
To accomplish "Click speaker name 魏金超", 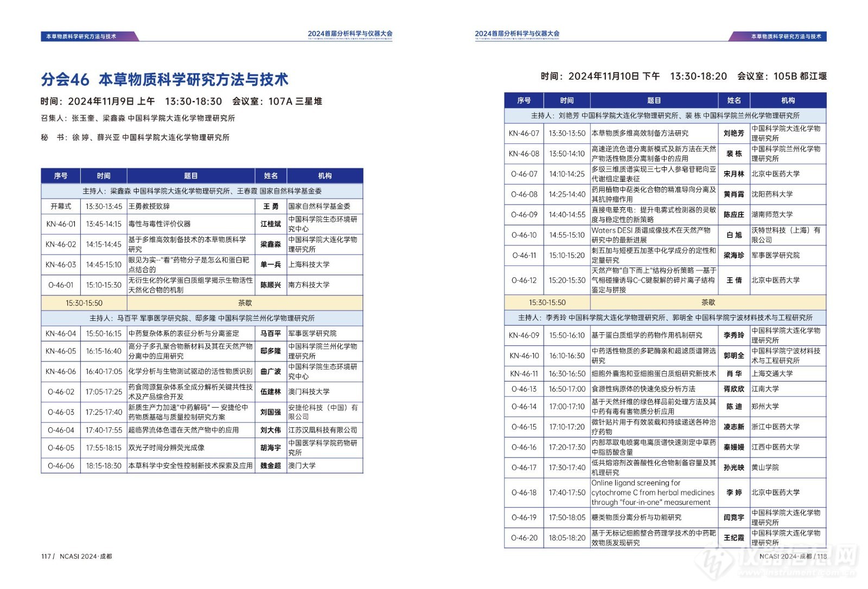I will (x=271, y=466).
